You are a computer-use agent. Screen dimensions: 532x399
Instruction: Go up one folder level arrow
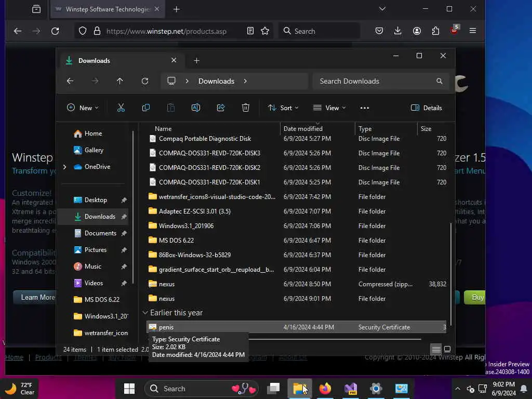(120, 81)
